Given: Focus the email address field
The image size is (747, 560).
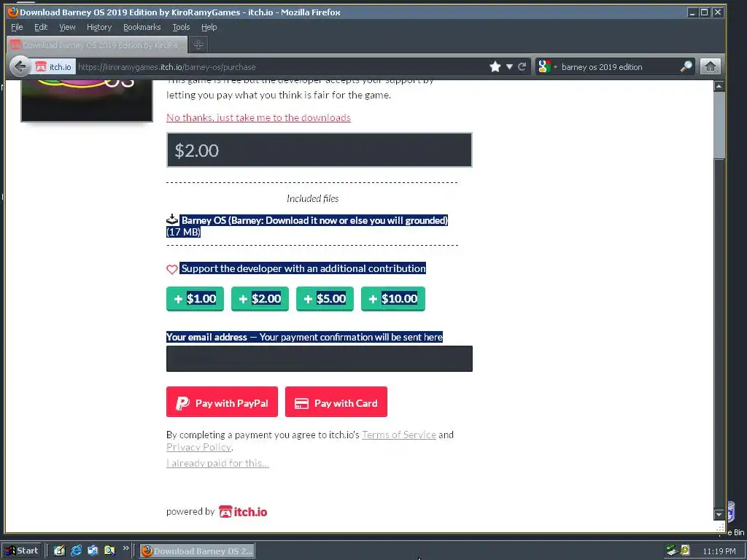Looking at the screenshot, I should click(320, 359).
